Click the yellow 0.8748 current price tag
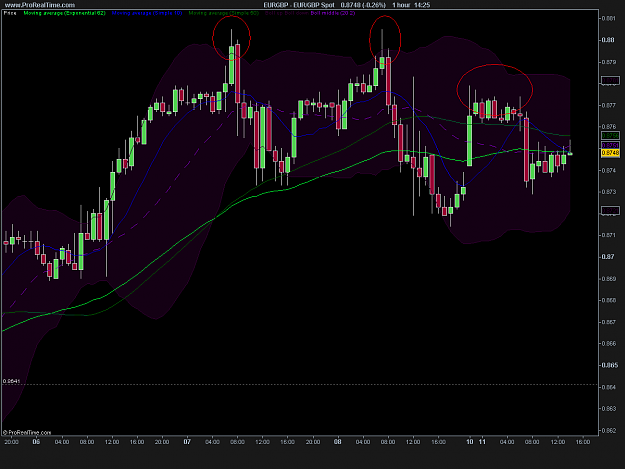625x469 pixels. 610,153
